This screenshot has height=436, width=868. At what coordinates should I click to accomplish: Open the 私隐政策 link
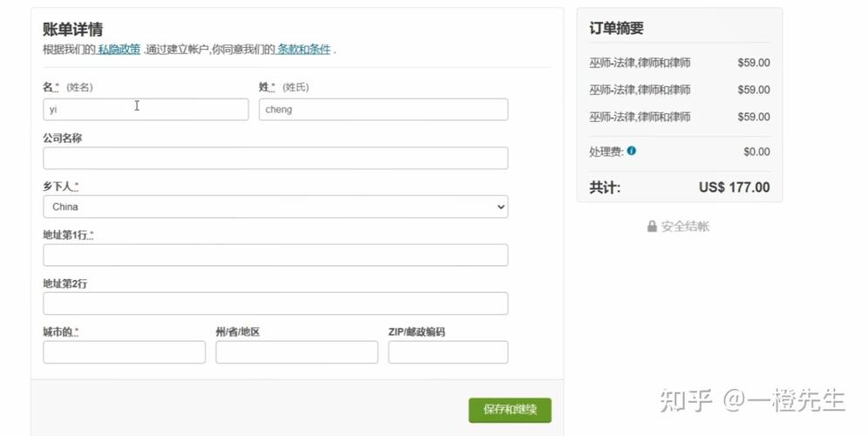point(119,50)
